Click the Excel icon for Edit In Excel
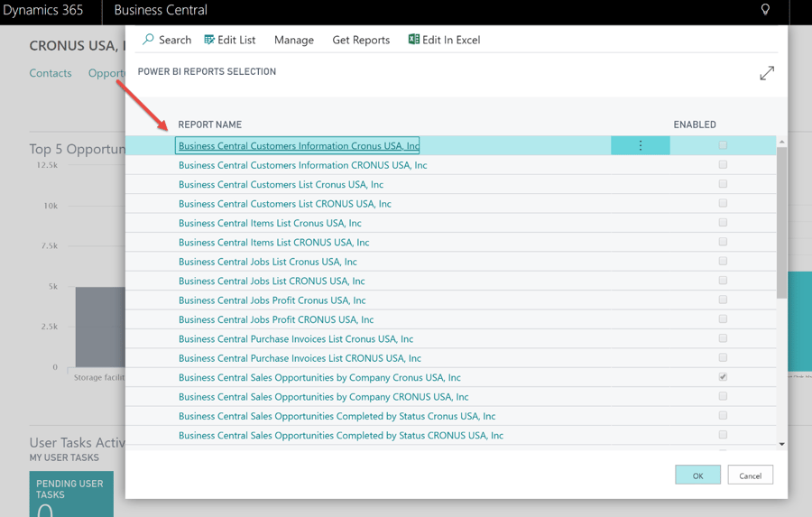The height and width of the screenshot is (517, 812). (414, 40)
